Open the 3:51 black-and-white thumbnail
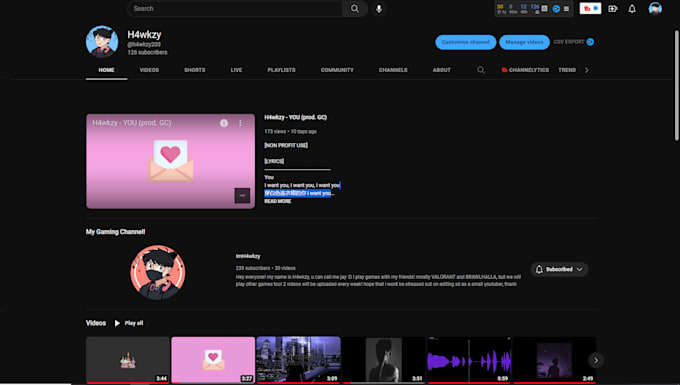The width and height of the screenshot is (680, 385). click(384, 360)
